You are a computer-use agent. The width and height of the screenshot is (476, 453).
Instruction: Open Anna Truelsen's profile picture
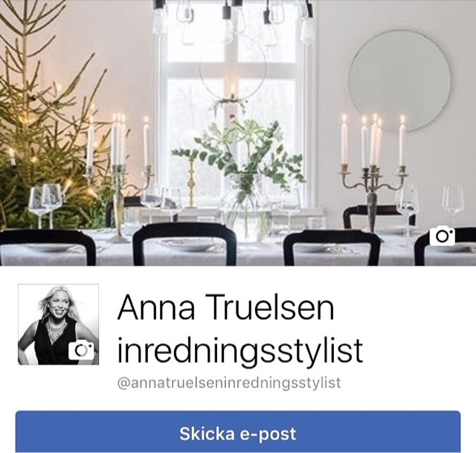[x=58, y=324]
